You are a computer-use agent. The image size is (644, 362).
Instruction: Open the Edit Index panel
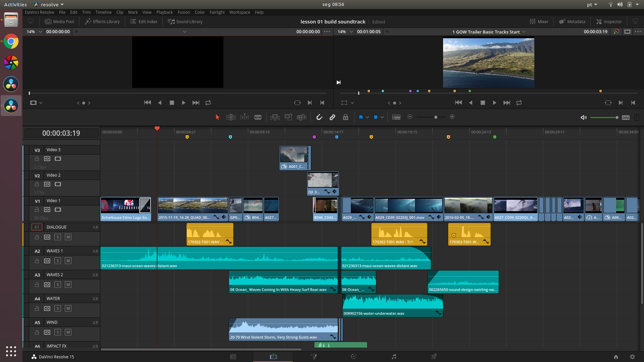click(x=144, y=21)
